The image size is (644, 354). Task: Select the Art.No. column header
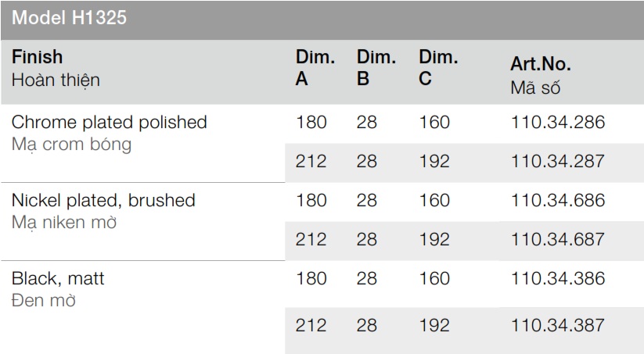pos(541,64)
